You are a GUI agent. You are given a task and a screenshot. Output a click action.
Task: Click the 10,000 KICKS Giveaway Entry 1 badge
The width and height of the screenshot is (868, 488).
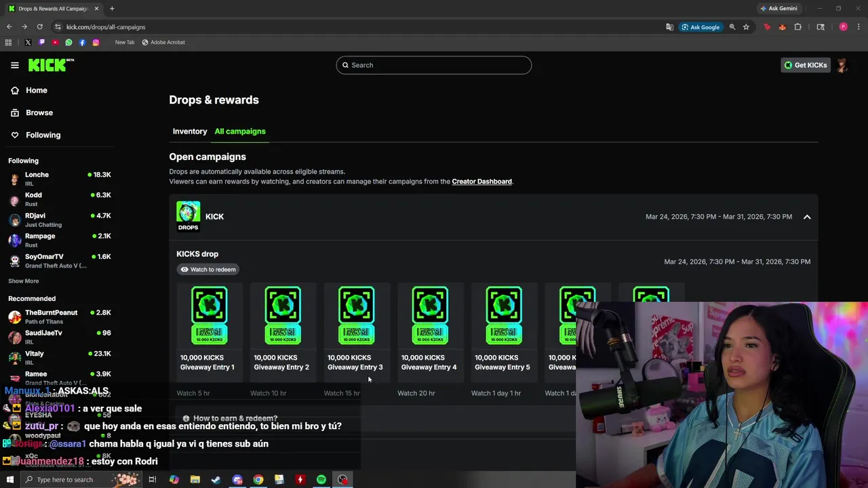209,315
